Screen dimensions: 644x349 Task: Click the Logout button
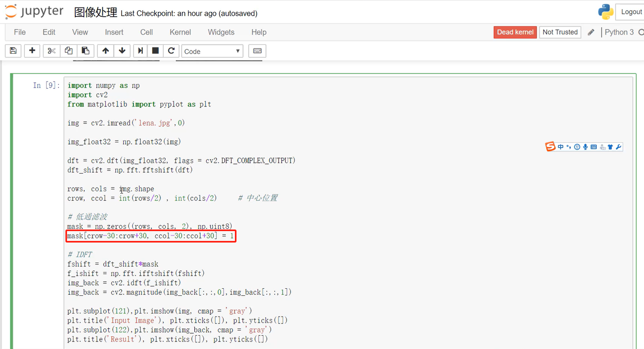[x=631, y=12]
